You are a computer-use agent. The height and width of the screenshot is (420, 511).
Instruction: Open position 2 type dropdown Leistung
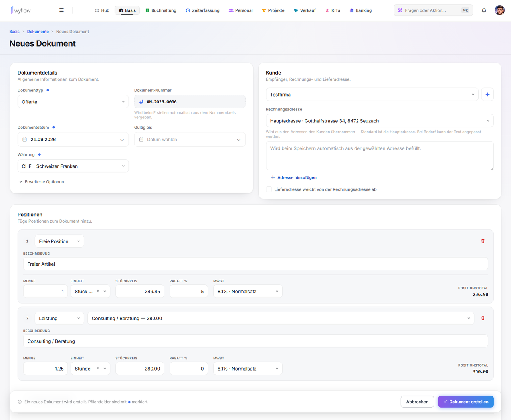coord(59,318)
